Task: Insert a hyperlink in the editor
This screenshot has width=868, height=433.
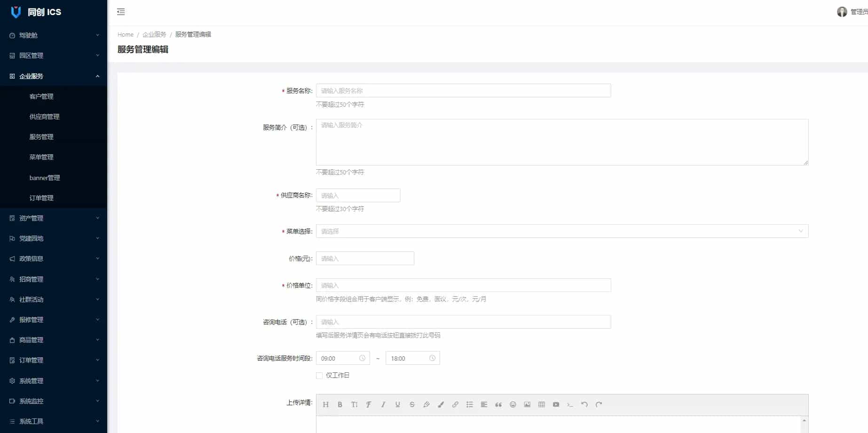Action: point(455,404)
